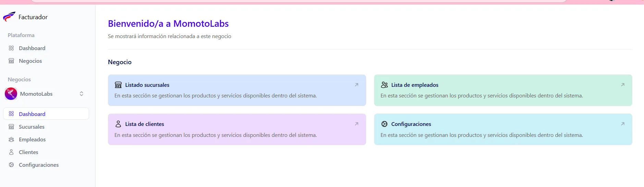This screenshot has height=187, width=644.
Task: Click arrow icon on Lista de clientes card
Action: pyautogui.click(x=357, y=124)
